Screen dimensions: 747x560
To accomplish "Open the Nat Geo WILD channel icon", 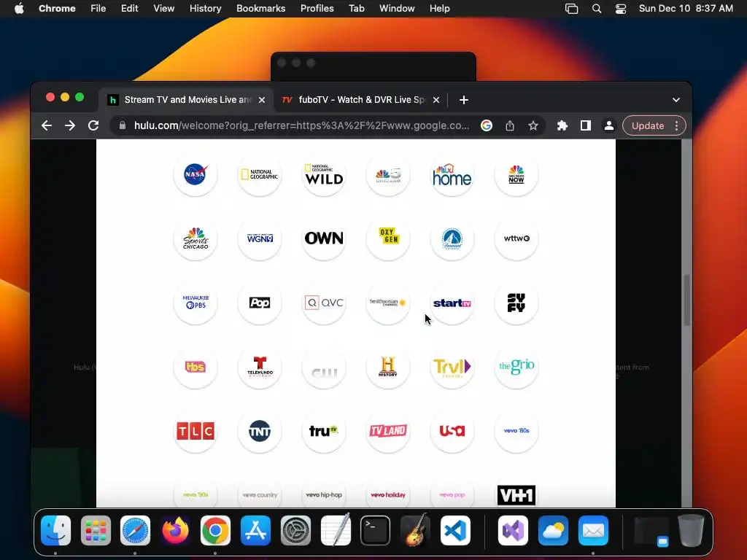I will click(324, 175).
